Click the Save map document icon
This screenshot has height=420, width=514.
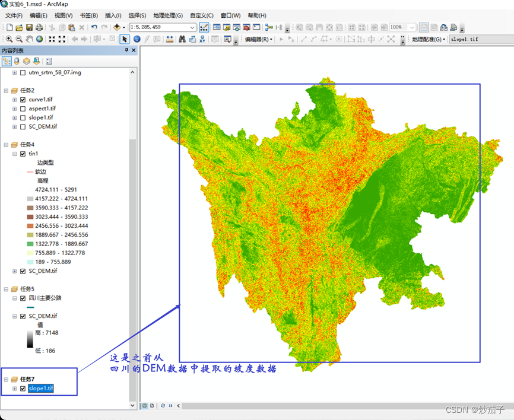point(29,27)
